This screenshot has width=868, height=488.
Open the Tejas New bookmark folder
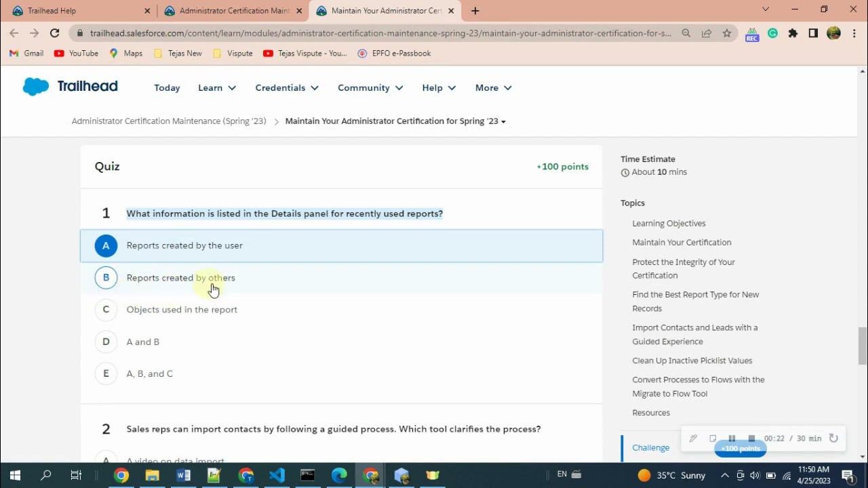pos(178,53)
